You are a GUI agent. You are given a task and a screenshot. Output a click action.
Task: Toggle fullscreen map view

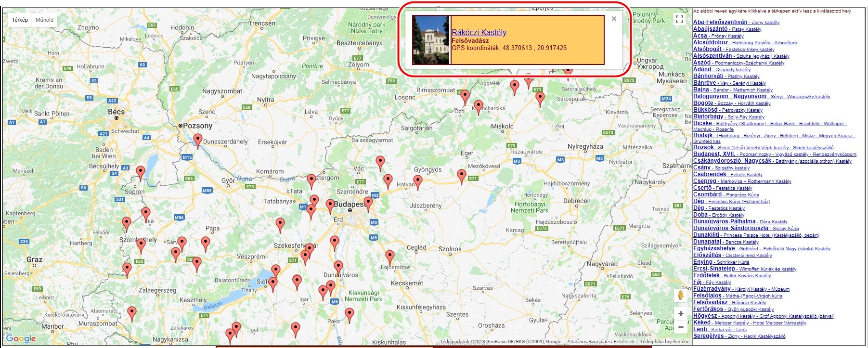point(679,19)
